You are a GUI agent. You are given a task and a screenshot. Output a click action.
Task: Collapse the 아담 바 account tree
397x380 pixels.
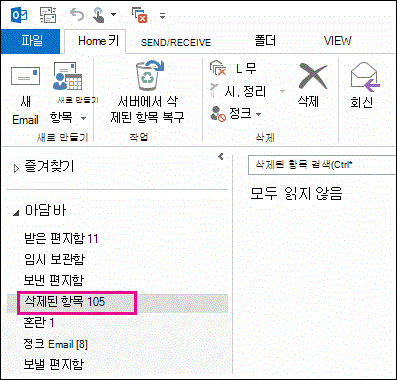pos(16,213)
